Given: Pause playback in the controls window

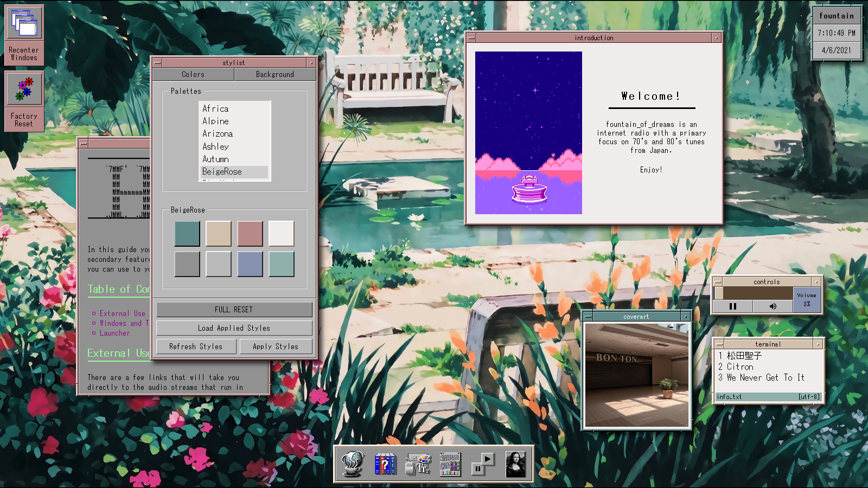Looking at the screenshot, I should click(x=733, y=306).
